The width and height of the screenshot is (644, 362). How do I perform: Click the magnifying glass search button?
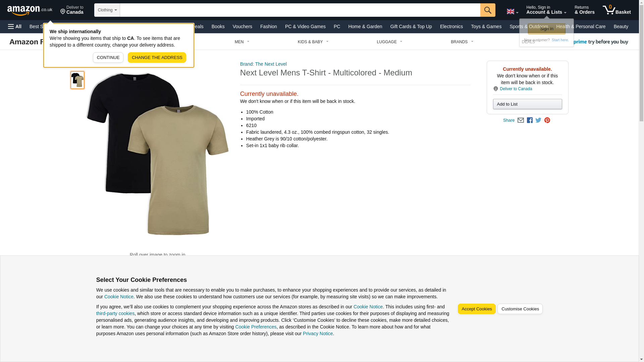click(x=488, y=10)
